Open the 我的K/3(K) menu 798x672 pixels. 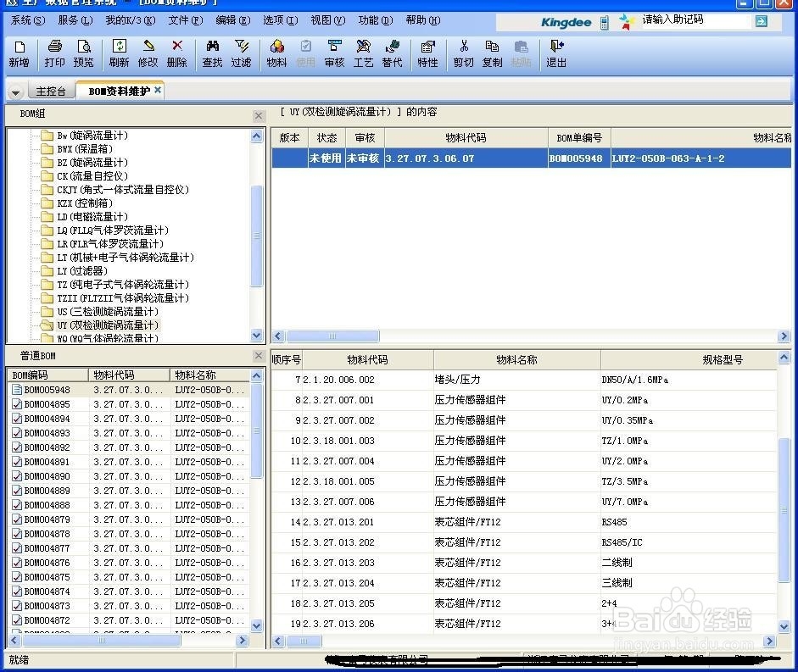pyautogui.click(x=131, y=20)
